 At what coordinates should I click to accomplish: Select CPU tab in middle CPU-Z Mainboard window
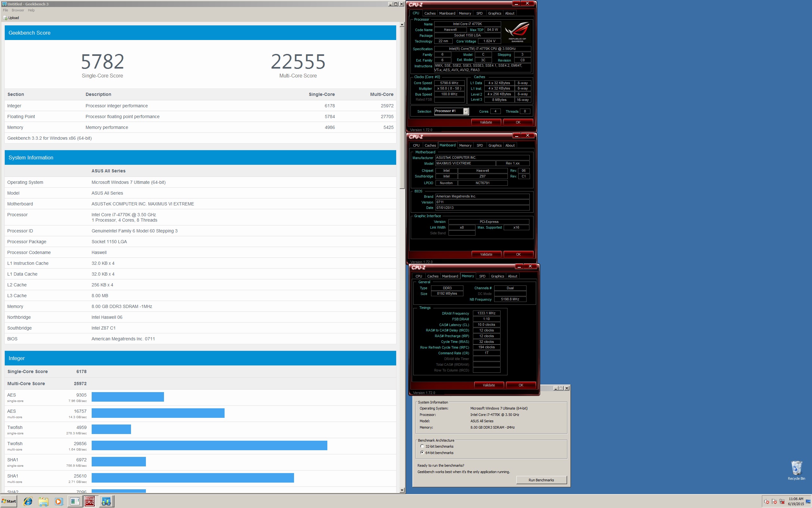[x=416, y=145]
